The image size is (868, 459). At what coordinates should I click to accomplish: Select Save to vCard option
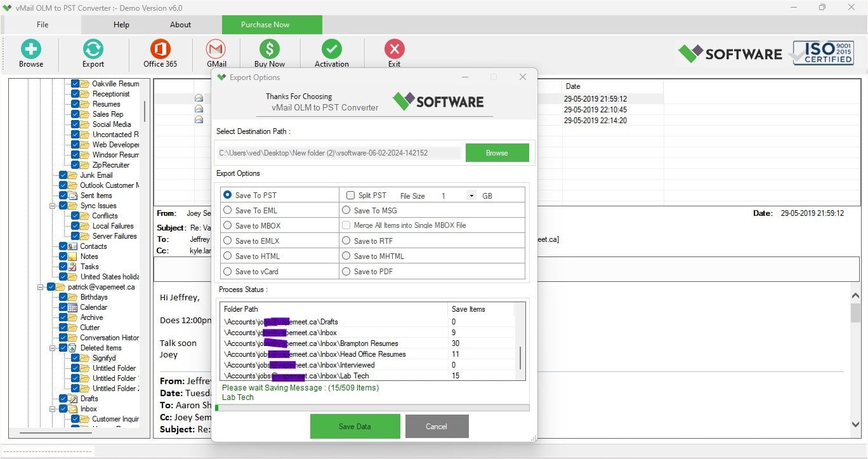pos(228,271)
